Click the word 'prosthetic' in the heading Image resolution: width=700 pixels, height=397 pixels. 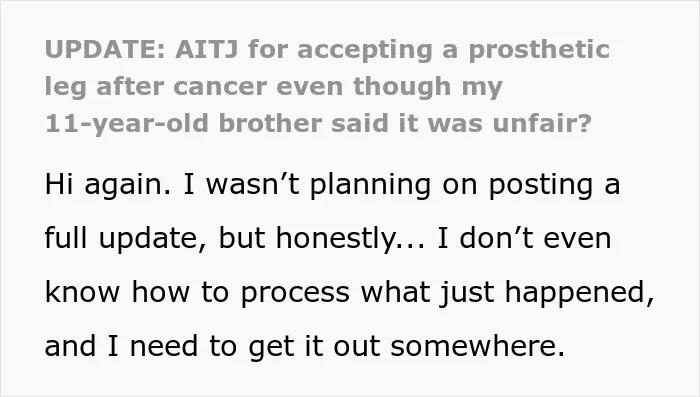[x=538, y=50]
